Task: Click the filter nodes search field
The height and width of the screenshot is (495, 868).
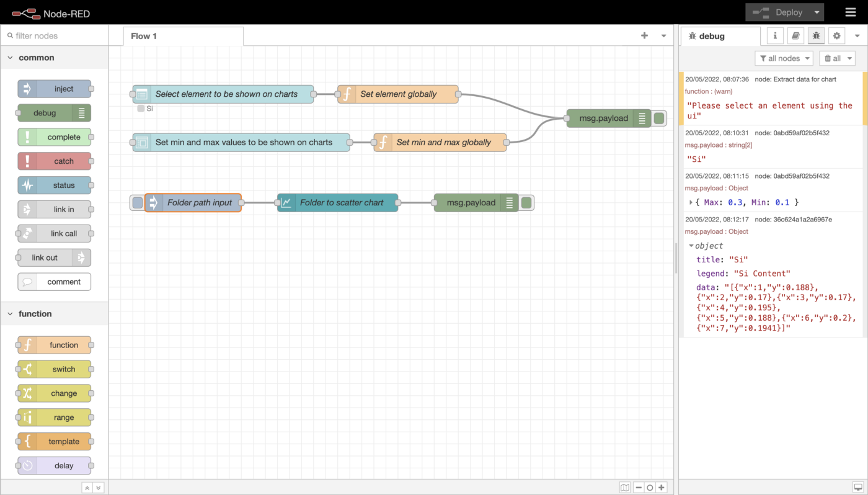Action: [56, 36]
